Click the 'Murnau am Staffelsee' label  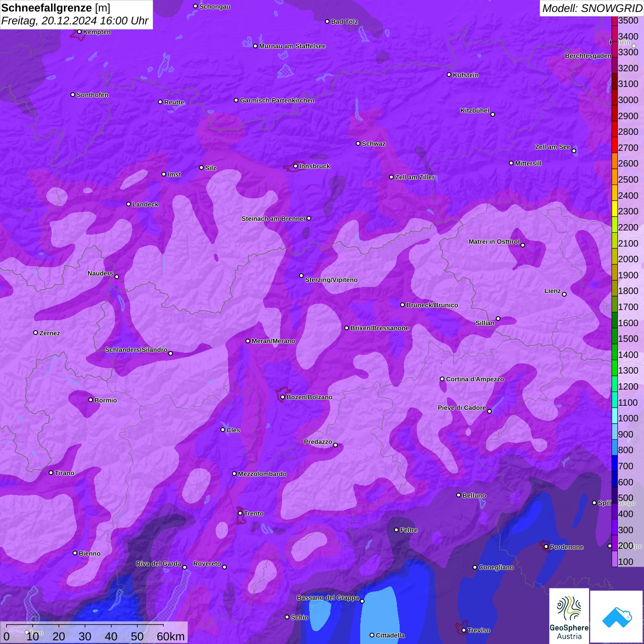(292, 46)
